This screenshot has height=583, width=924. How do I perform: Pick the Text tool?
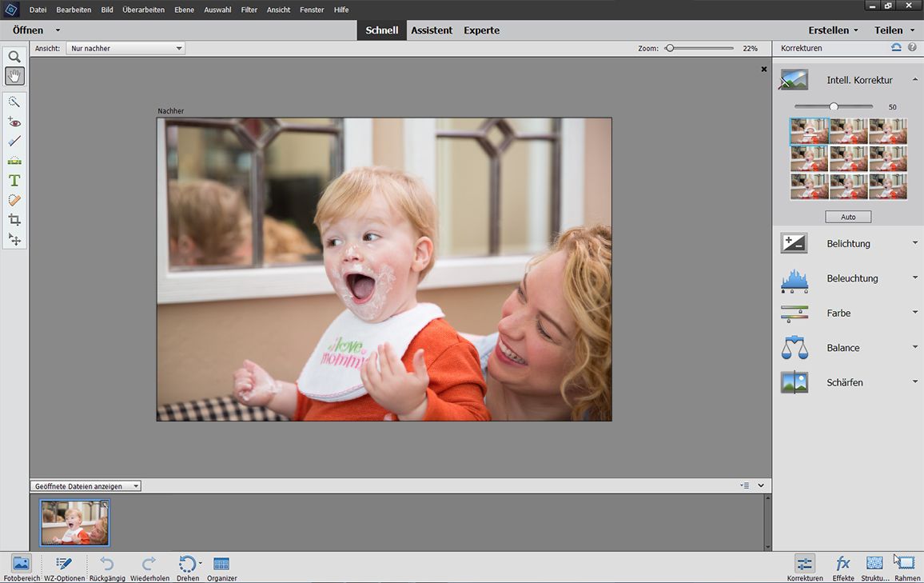coord(14,181)
